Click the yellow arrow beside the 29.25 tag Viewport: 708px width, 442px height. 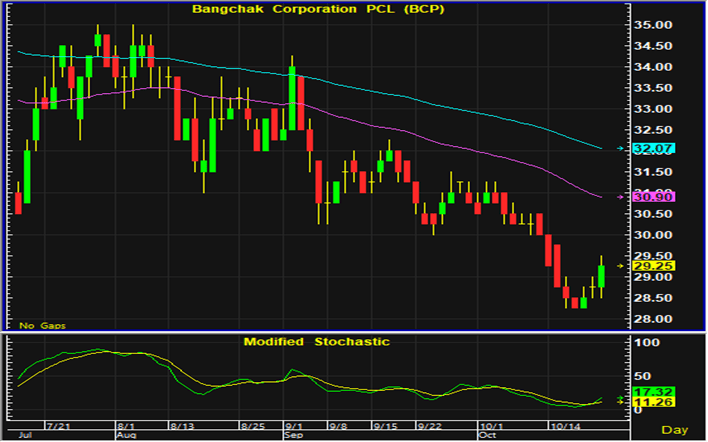pyautogui.click(x=620, y=266)
